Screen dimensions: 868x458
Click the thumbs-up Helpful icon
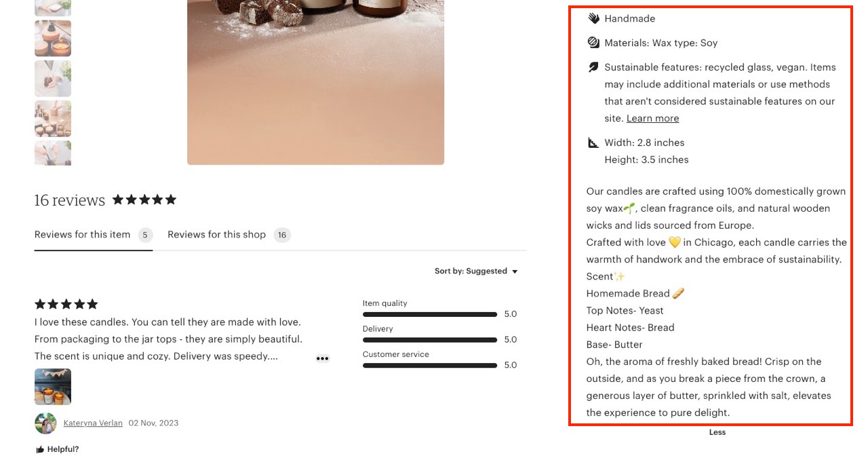[40, 449]
